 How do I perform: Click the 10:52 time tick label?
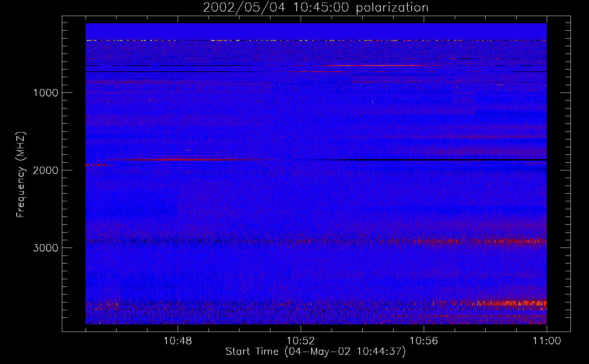[301, 341]
